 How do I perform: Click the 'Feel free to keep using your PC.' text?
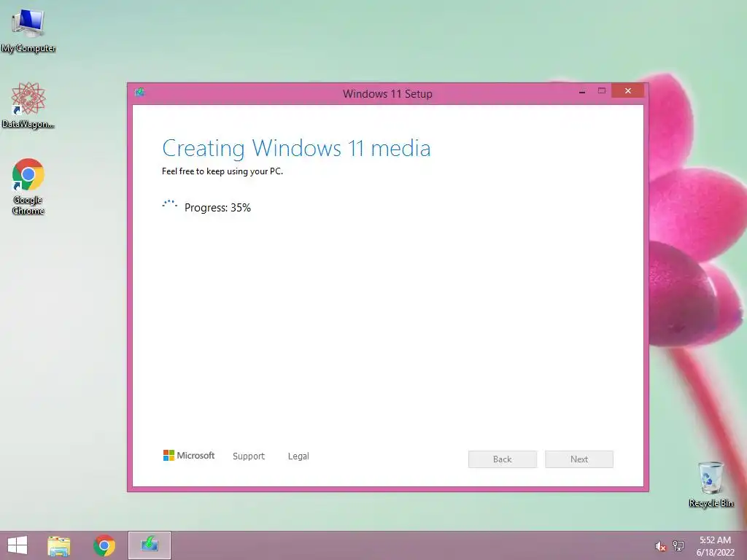[x=222, y=171]
